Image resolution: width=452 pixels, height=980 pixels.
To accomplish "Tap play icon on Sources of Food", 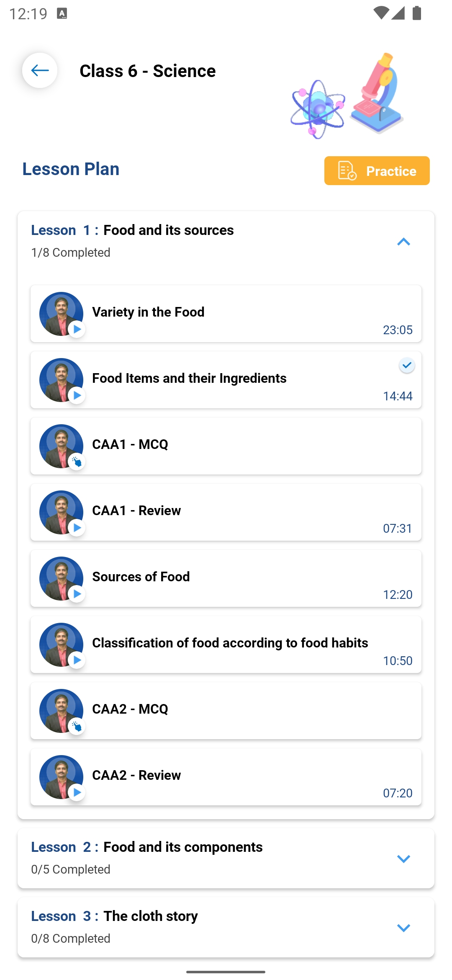I will point(77,594).
